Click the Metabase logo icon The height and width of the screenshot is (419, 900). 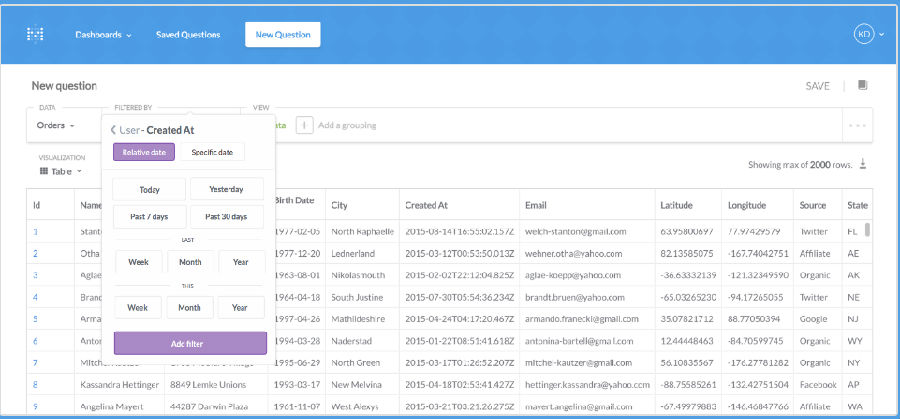pos(36,34)
